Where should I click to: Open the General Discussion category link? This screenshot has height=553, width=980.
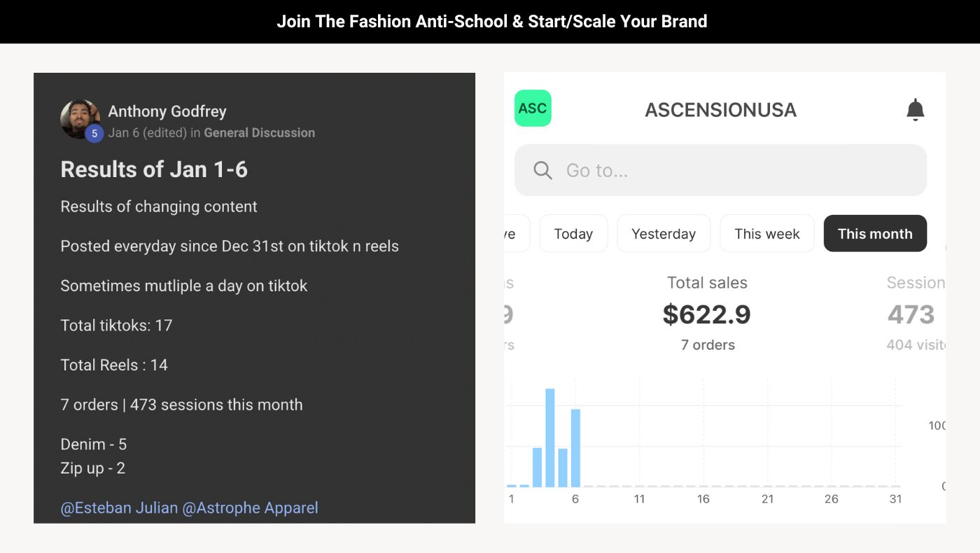(259, 132)
